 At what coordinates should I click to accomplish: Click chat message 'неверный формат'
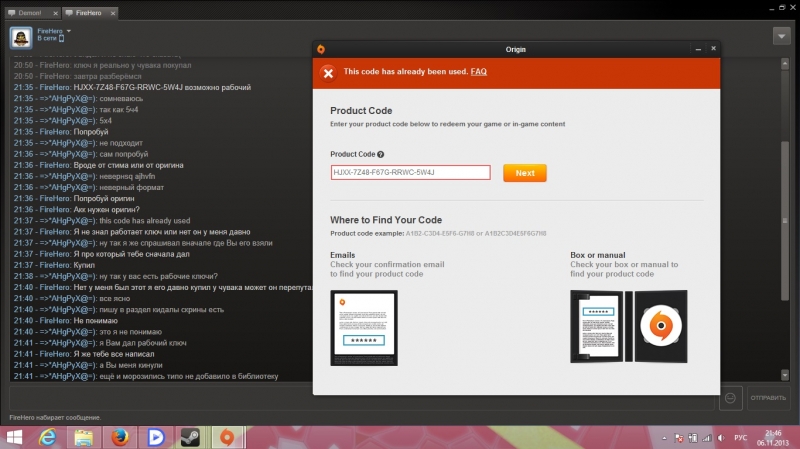[131, 187]
